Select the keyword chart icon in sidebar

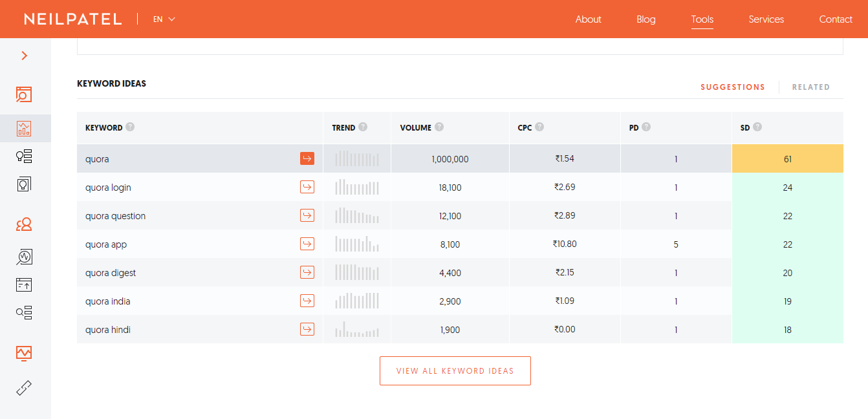(24, 129)
